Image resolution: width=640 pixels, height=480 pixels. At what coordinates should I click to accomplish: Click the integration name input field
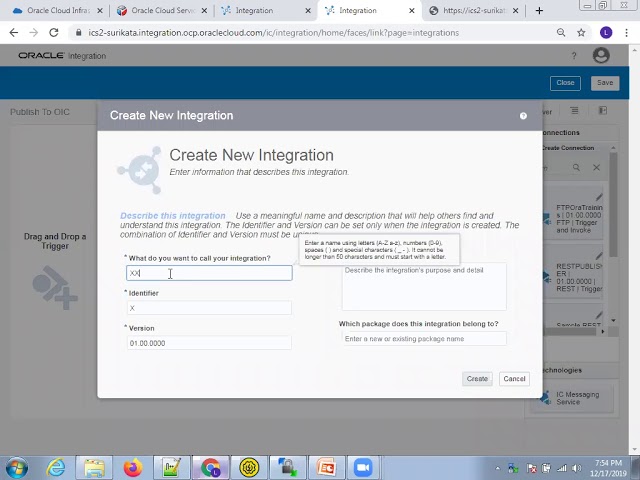209,273
